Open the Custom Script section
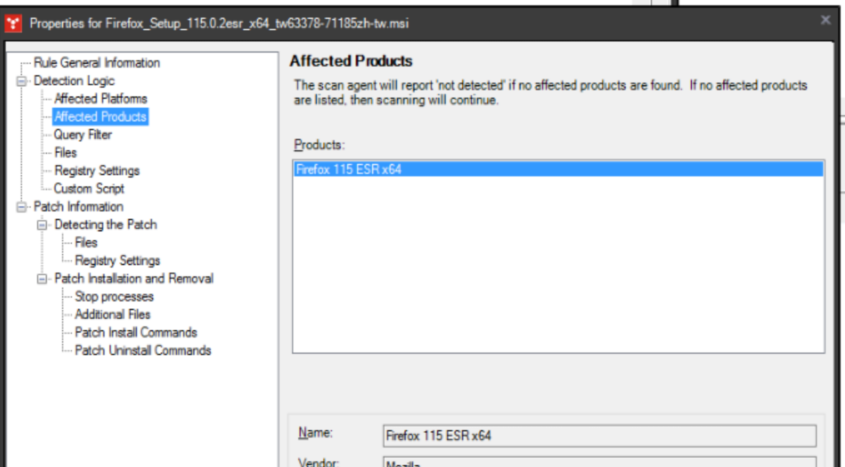This screenshot has height=467, width=845. point(89,189)
